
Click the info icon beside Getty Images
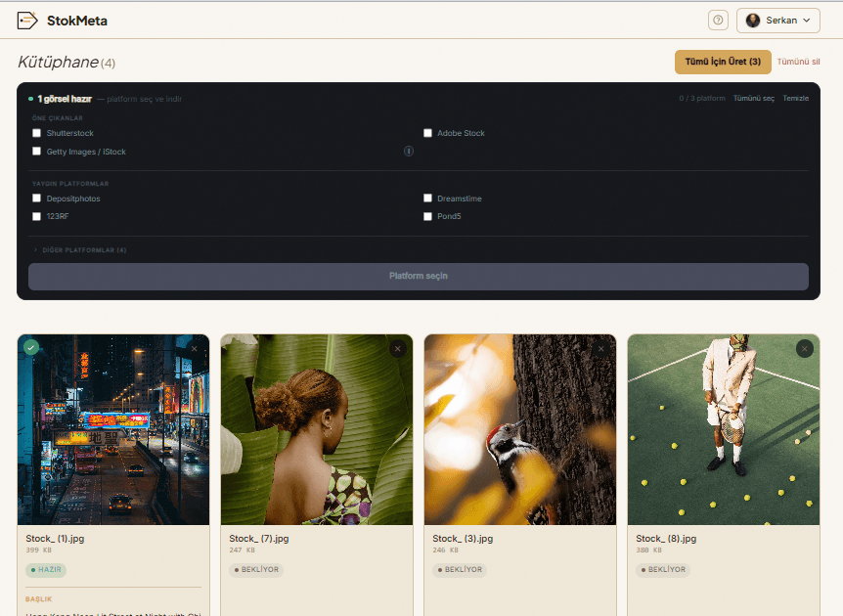[x=409, y=152]
